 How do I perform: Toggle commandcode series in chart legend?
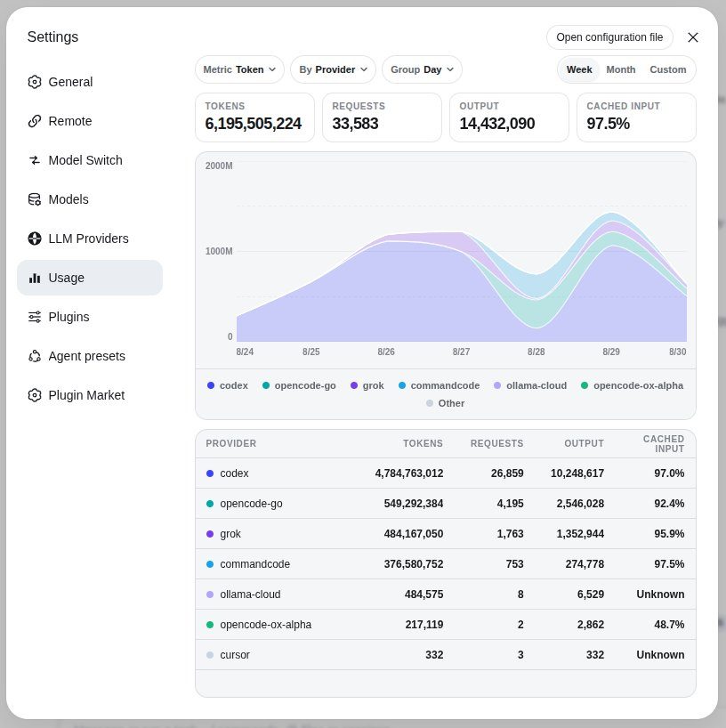(440, 385)
